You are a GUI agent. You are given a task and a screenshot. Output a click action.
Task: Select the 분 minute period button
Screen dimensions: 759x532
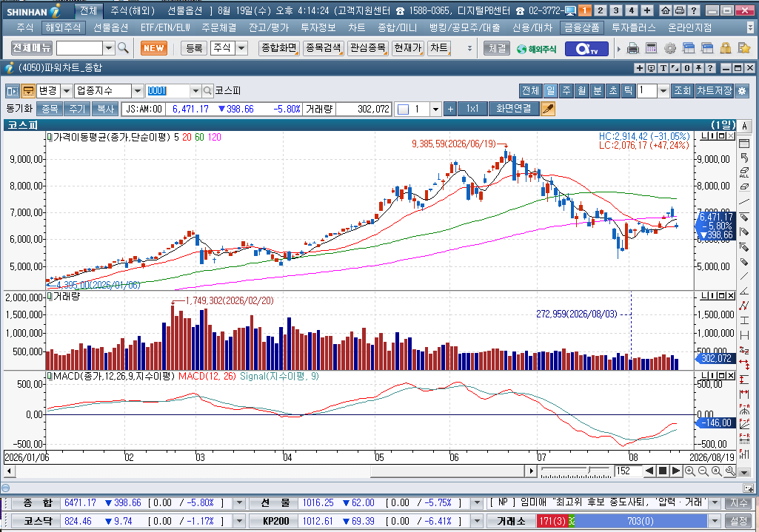(598, 90)
